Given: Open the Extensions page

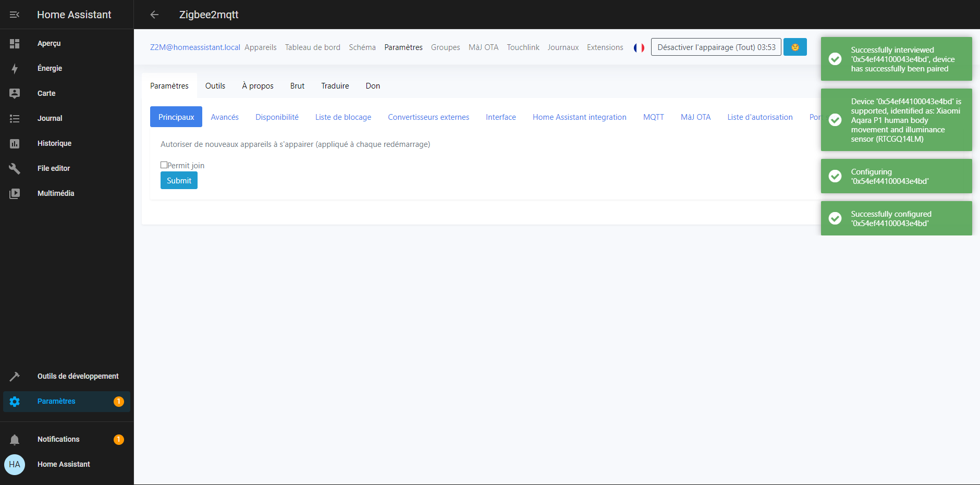Looking at the screenshot, I should point(605,47).
